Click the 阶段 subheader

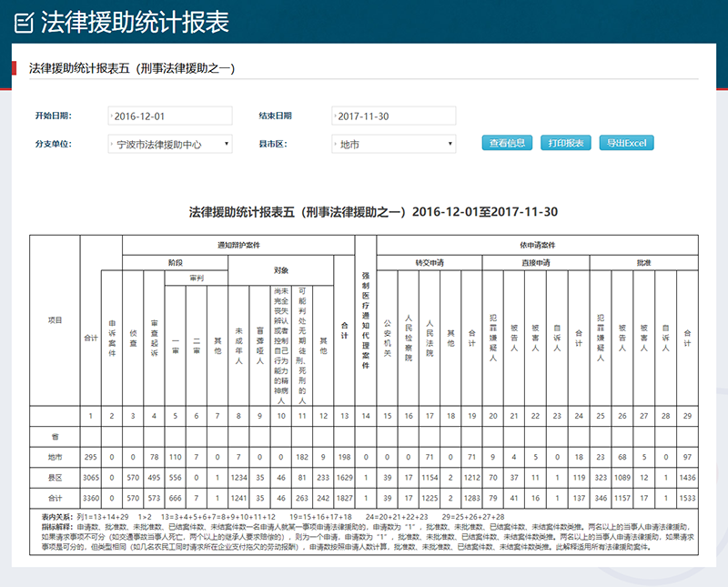(x=175, y=263)
